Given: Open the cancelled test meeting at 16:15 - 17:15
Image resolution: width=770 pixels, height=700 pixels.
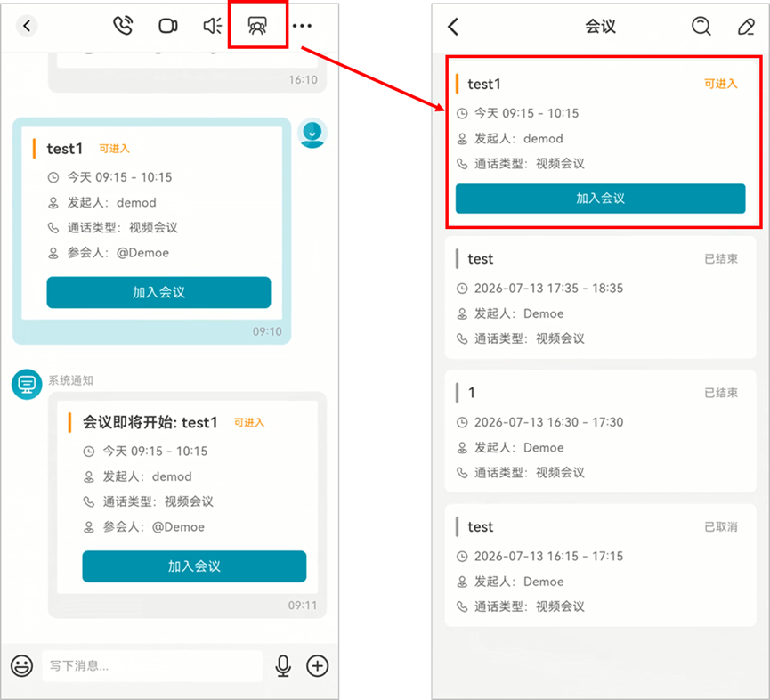Looking at the screenshot, I should [x=601, y=566].
